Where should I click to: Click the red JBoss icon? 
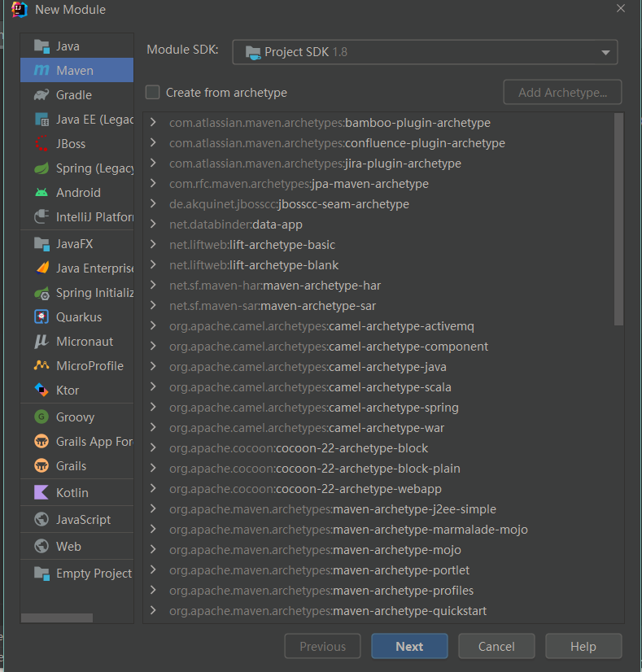[x=41, y=143]
